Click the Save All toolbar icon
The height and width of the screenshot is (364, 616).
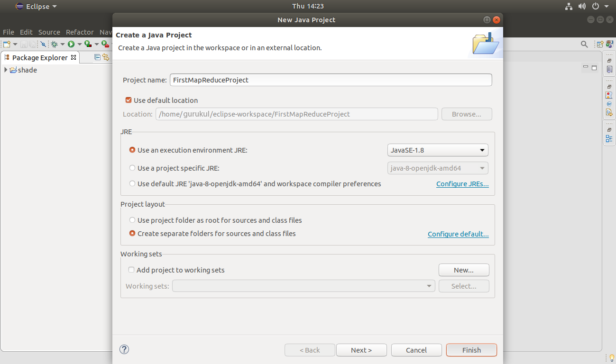click(32, 44)
